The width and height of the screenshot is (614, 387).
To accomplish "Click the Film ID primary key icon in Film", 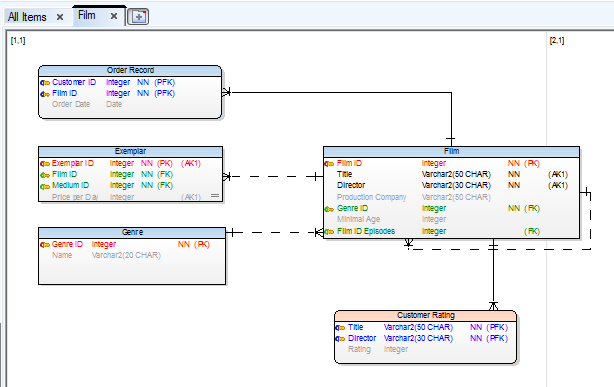I will point(329,164).
